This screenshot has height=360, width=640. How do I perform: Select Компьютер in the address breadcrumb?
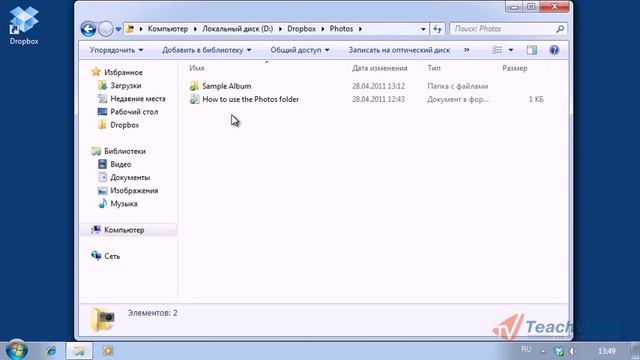[x=168, y=29]
